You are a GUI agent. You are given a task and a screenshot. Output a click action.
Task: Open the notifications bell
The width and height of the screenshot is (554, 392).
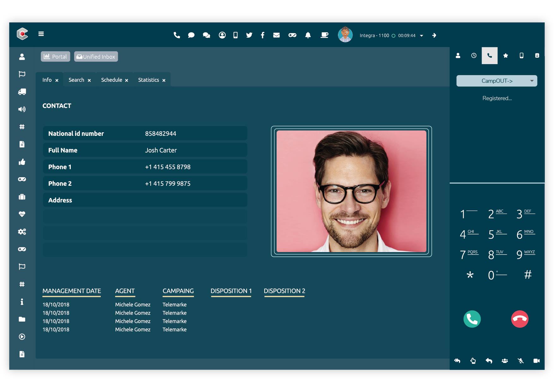[308, 35]
